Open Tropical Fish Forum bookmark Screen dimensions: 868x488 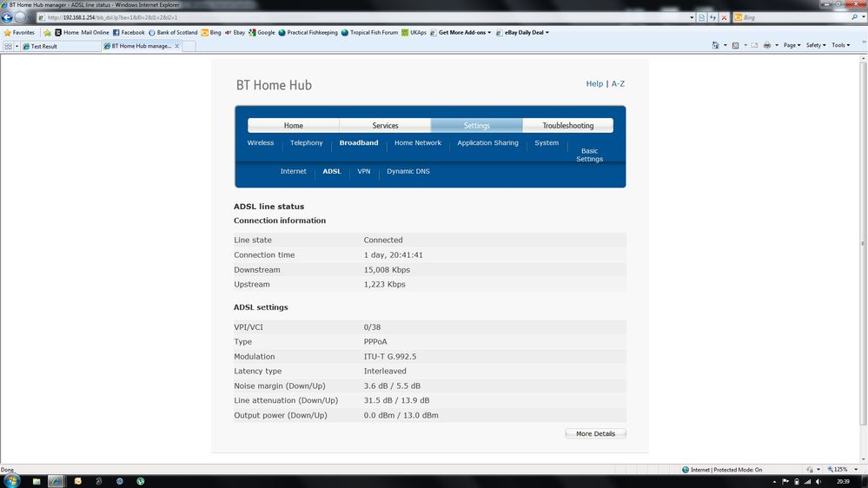click(369, 33)
